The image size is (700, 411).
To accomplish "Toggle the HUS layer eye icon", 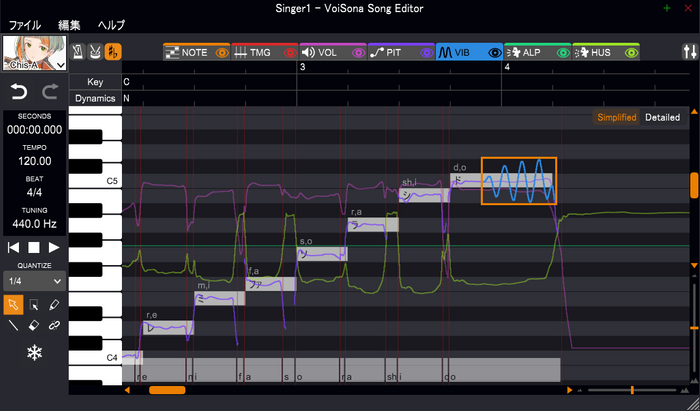I will (x=630, y=51).
